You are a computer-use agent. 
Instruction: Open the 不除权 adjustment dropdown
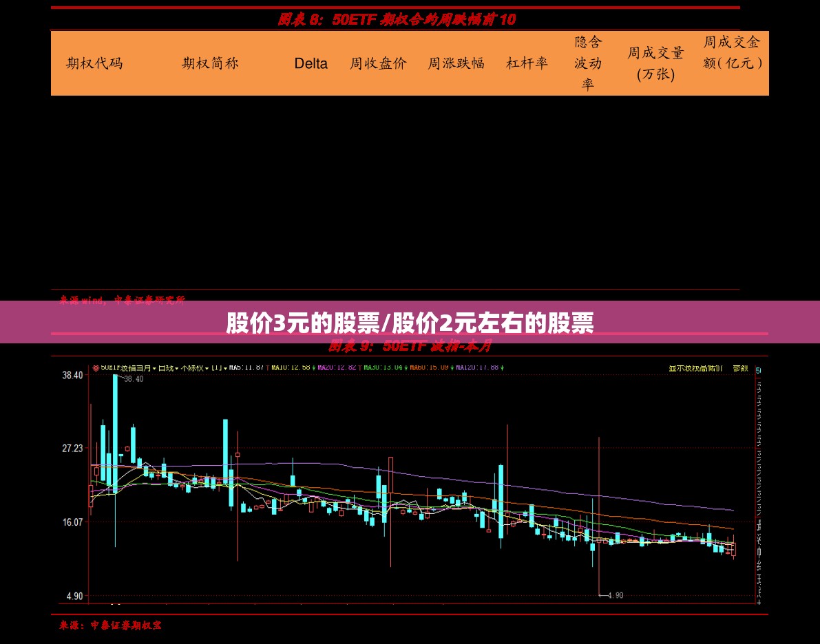(195, 368)
